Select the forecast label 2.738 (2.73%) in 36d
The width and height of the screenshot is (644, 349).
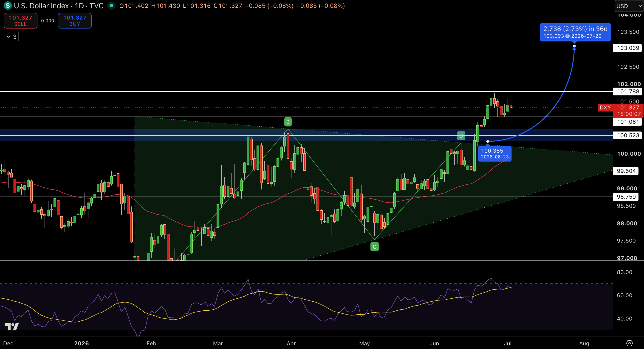point(575,32)
